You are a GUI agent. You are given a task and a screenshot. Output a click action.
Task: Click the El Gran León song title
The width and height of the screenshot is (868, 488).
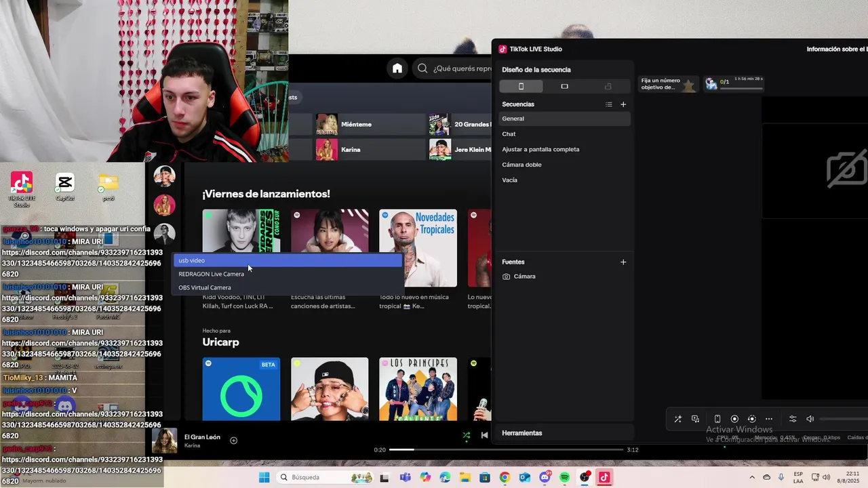point(202,437)
